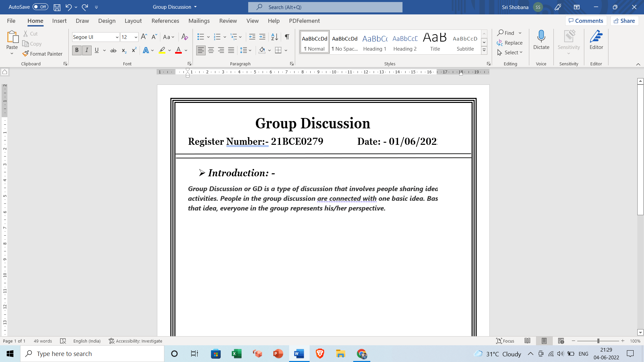Click Replace in Editing group

[509, 43]
